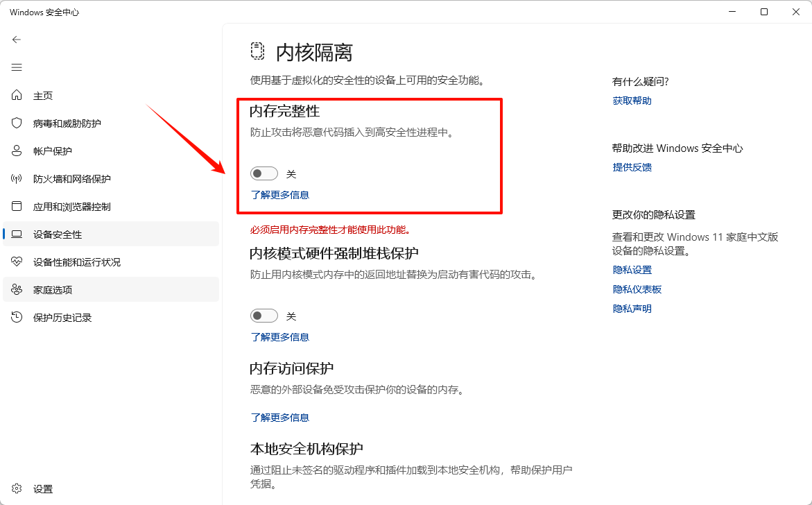Click the window icon for 应用和浏览器控制
The width and height of the screenshot is (812, 505).
17,206
